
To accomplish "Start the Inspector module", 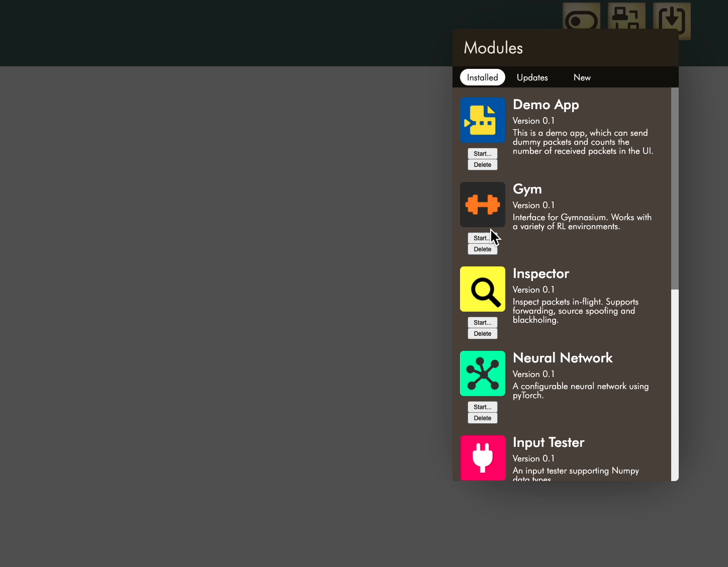I will pos(482,323).
